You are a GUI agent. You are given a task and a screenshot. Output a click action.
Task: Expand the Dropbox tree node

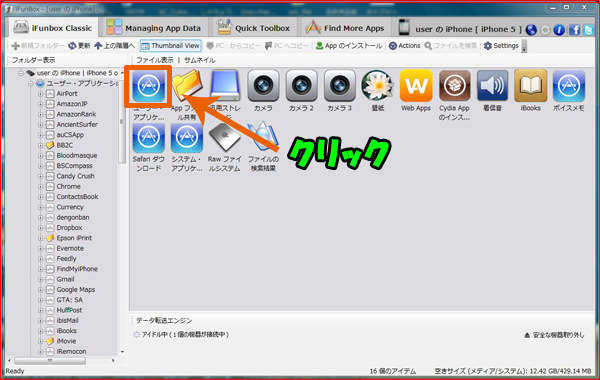point(40,228)
